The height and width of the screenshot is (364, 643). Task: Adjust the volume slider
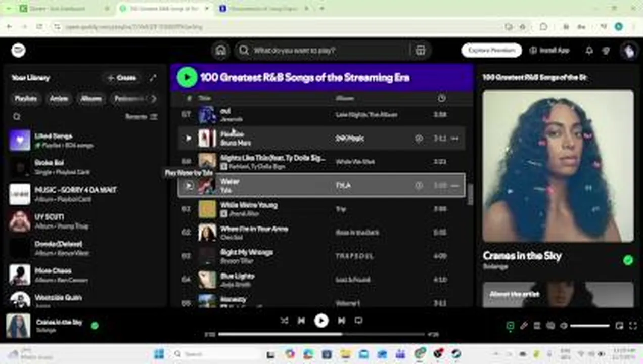(589, 326)
